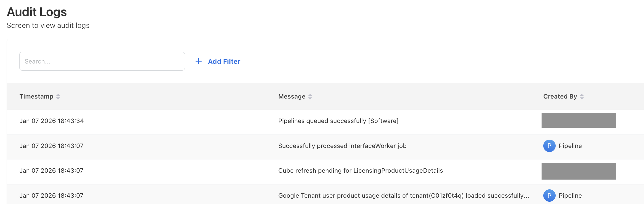Open the Cube refresh pending log message
Viewport: 644px width, 204px height.
pos(360,171)
